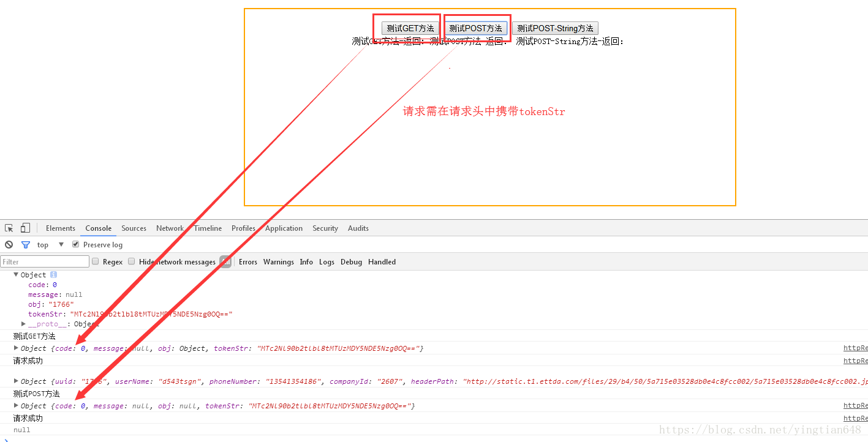Select the obj: "1766" property line

pyautogui.click(x=51, y=304)
